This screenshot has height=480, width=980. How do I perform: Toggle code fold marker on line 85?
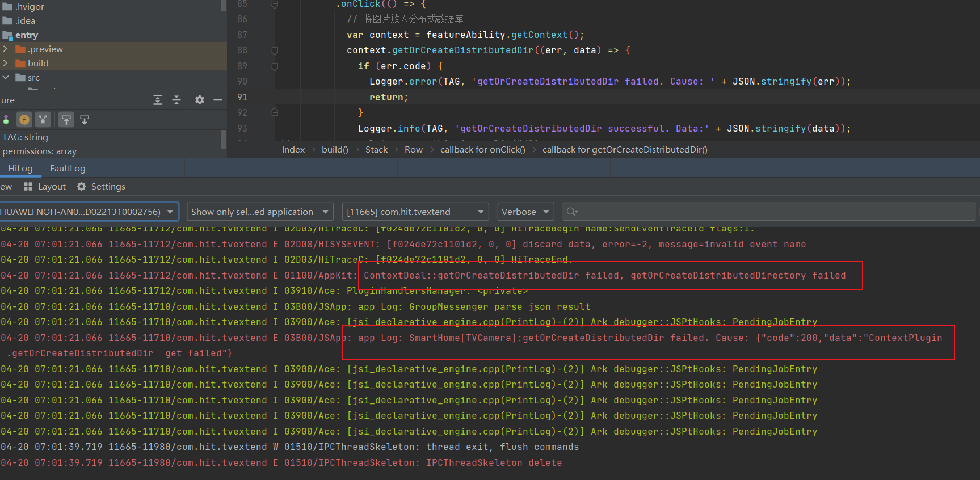pos(275,5)
